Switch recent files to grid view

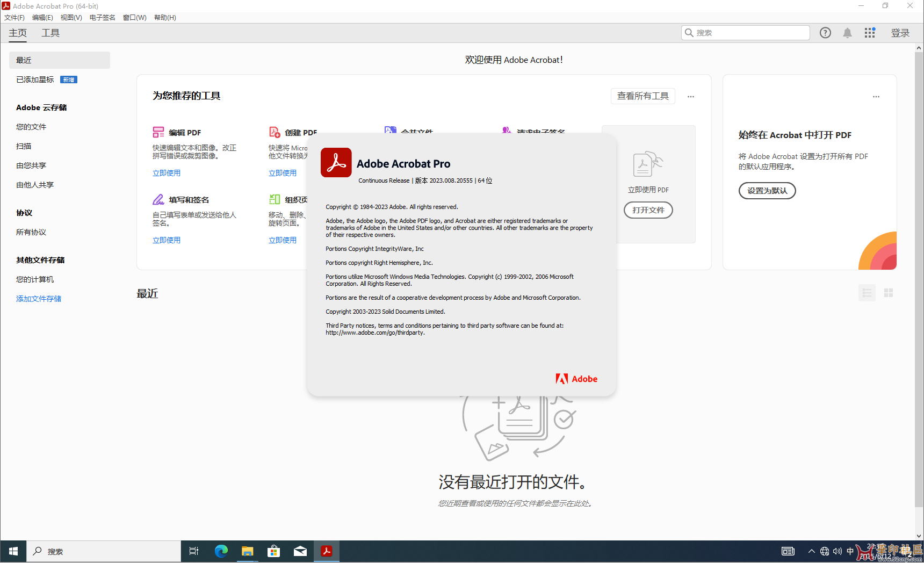point(888,293)
